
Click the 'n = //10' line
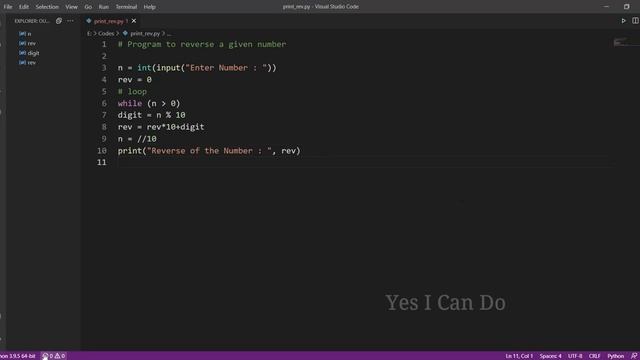[137, 139]
